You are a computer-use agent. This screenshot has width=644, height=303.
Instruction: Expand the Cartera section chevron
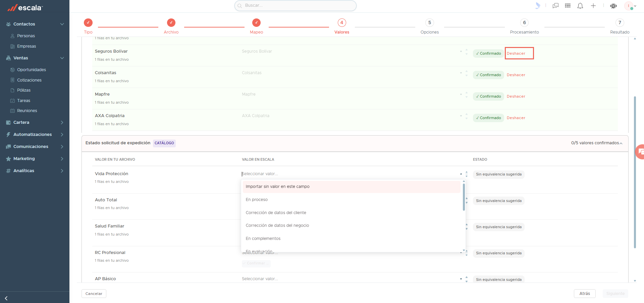pos(62,122)
